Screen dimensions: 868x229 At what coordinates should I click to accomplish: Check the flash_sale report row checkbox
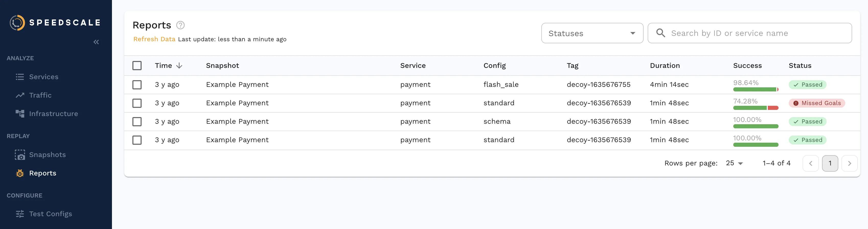click(x=137, y=85)
